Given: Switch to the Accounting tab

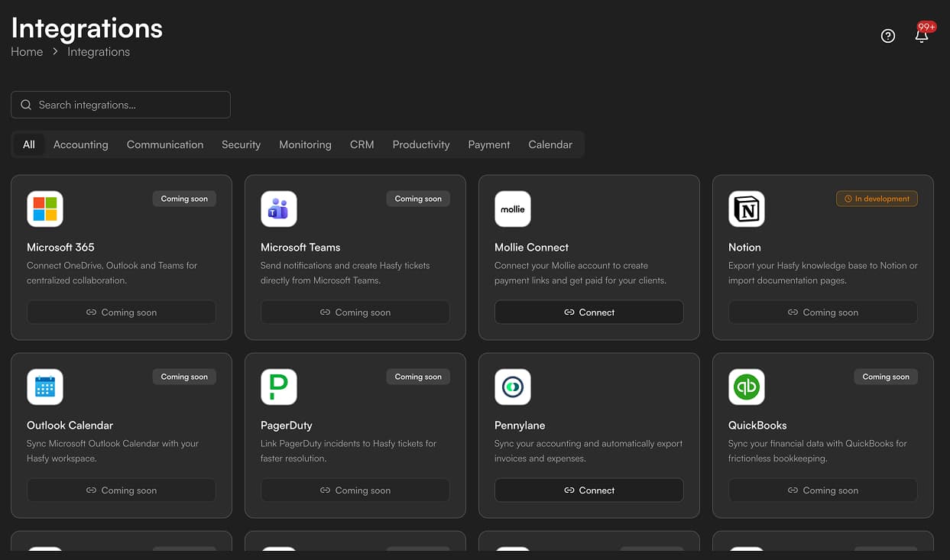Looking at the screenshot, I should pyautogui.click(x=81, y=144).
